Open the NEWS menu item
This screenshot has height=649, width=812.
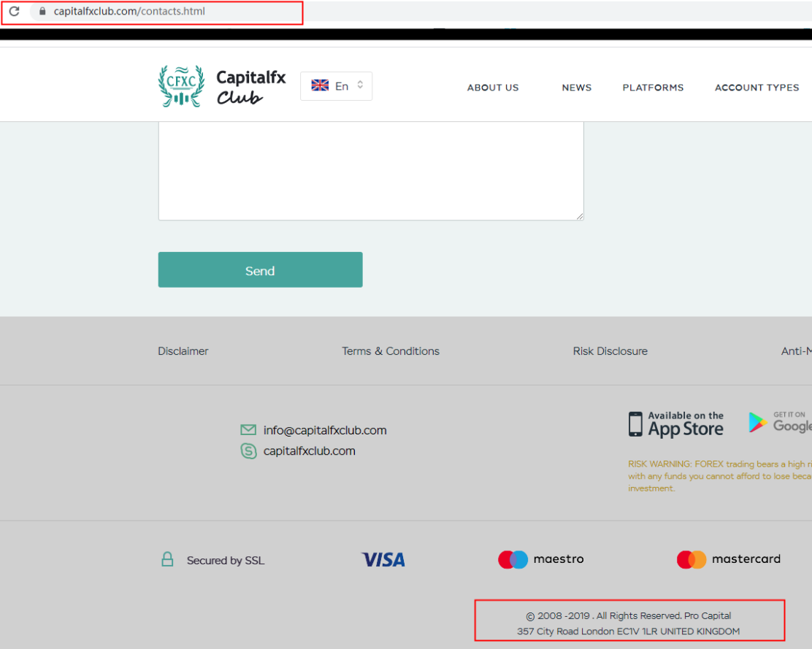coord(577,88)
